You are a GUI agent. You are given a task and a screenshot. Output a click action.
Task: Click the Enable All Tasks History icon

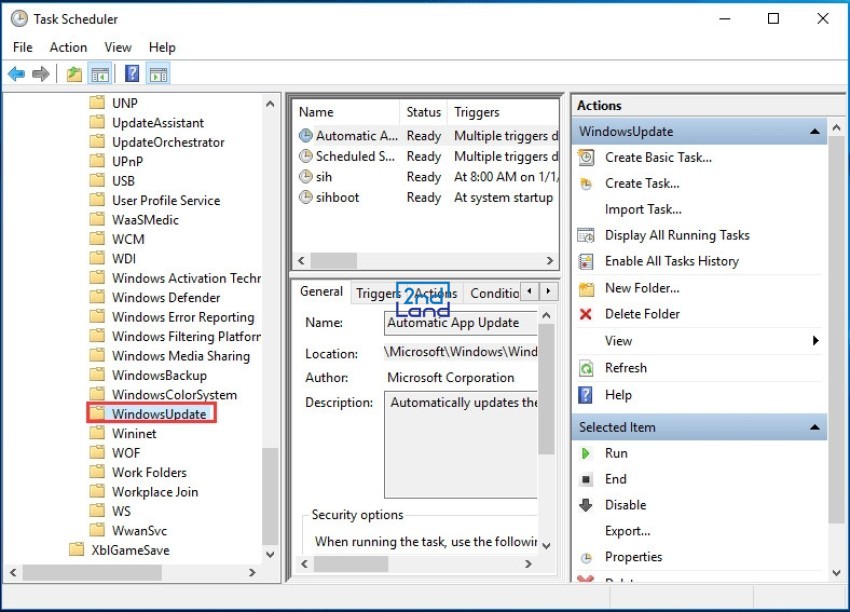pos(586,261)
